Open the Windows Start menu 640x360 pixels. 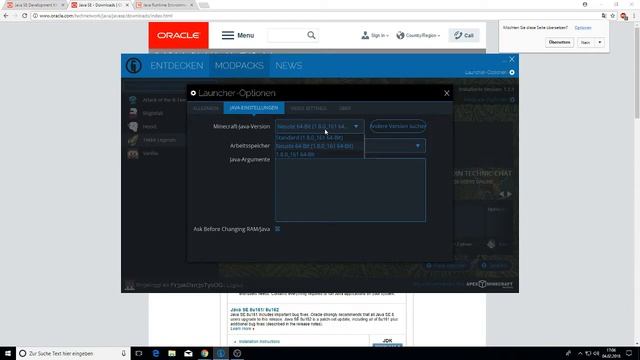pos(8,353)
